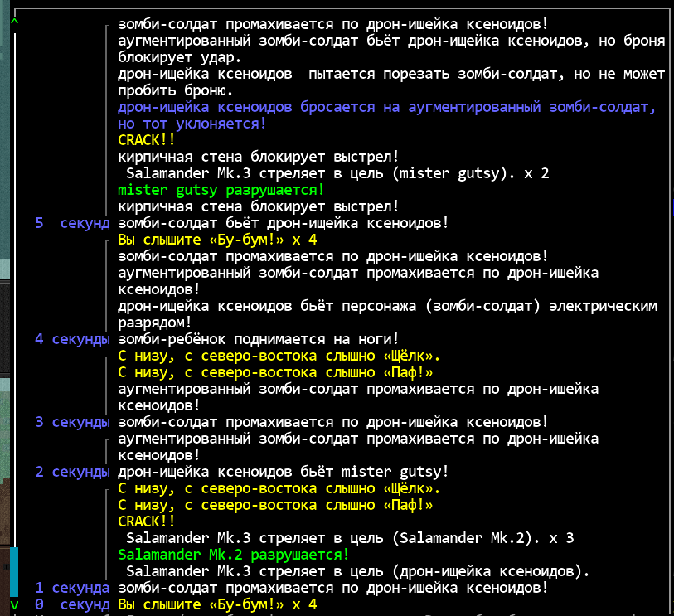Select the '3 секунды' time label
Screen dimensions: 674x616
click(x=72, y=422)
